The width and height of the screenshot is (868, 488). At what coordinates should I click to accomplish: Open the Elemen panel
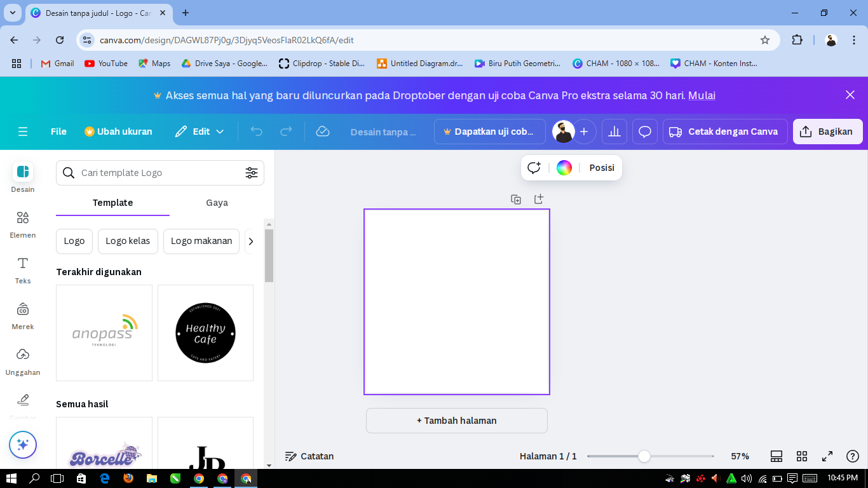(23, 224)
